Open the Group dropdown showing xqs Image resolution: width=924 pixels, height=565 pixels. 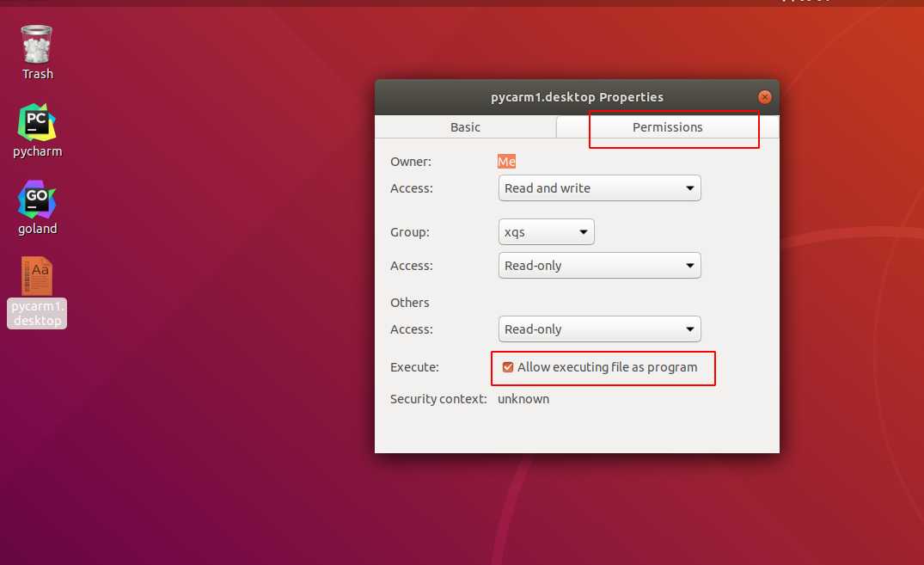pyautogui.click(x=547, y=232)
